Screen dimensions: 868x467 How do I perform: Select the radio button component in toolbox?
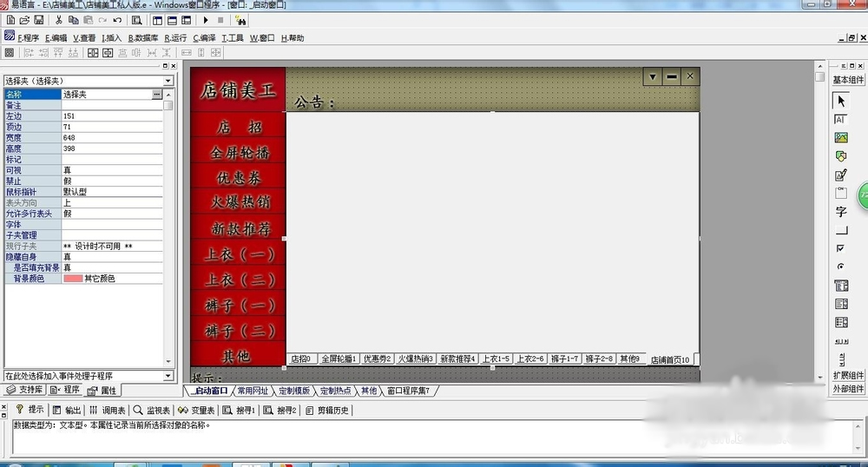point(840,266)
